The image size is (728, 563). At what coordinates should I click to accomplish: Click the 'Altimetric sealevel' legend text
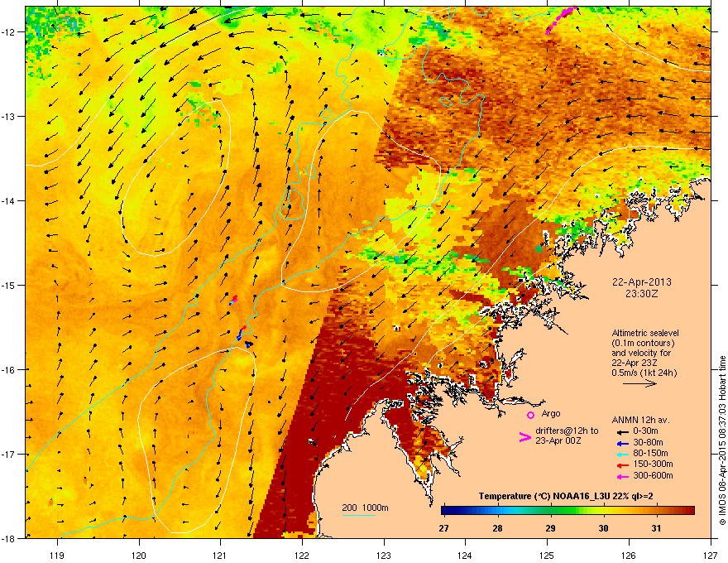click(x=645, y=333)
